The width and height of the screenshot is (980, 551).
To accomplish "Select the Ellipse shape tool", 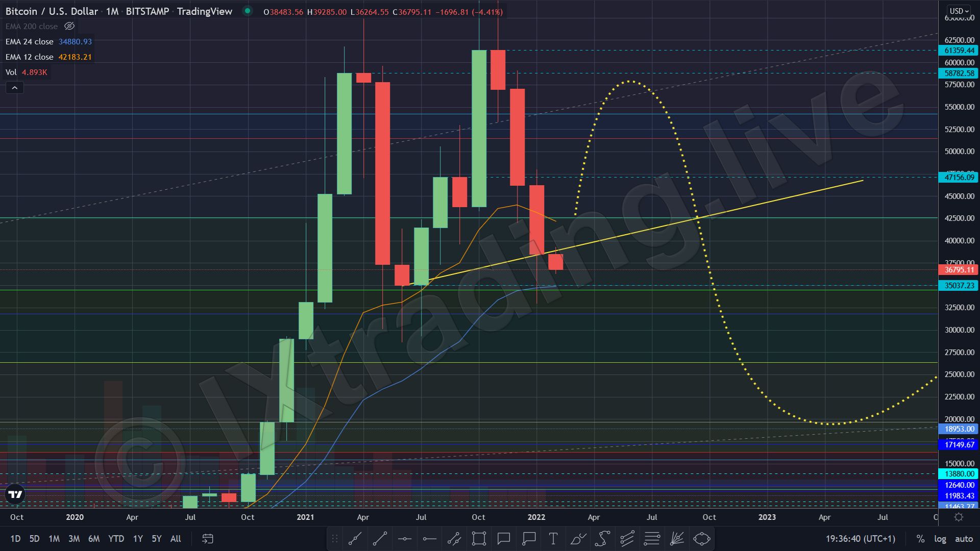I will click(702, 539).
